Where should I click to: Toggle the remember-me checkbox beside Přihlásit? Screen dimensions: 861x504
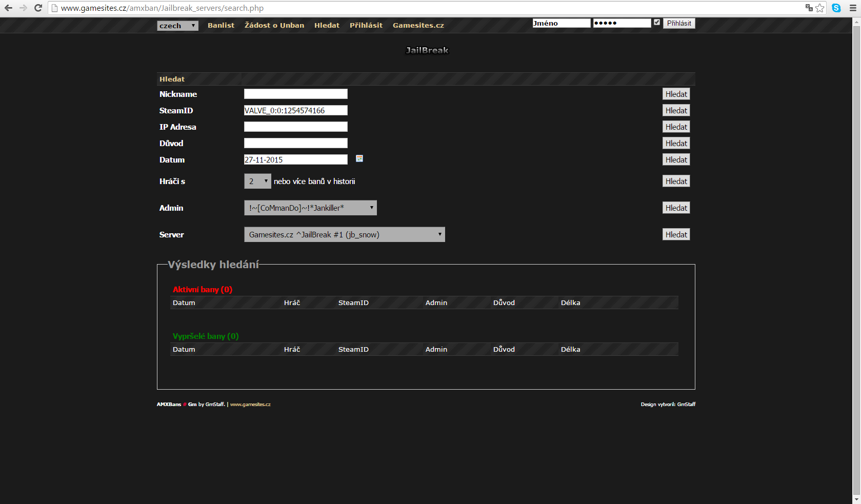(657, 22)
